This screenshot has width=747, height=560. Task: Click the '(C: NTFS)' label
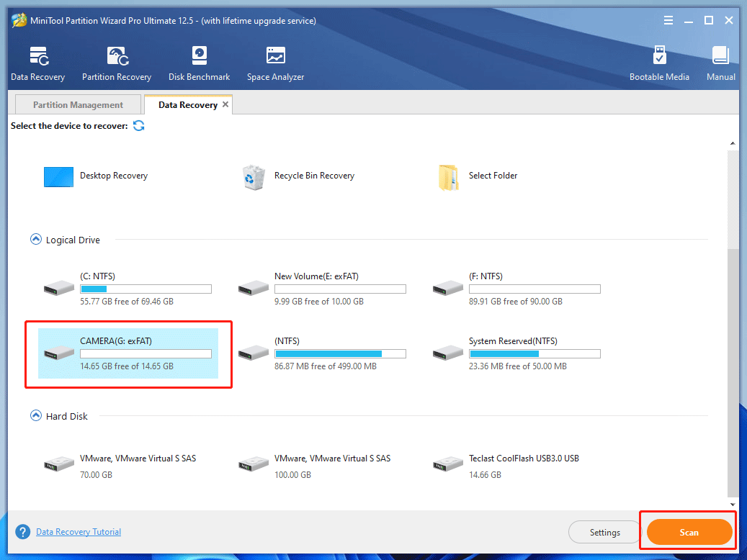(x=98, y=276)
